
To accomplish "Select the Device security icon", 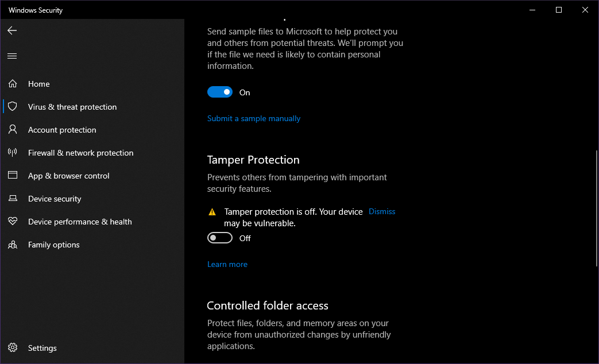I will click(12, 198).
